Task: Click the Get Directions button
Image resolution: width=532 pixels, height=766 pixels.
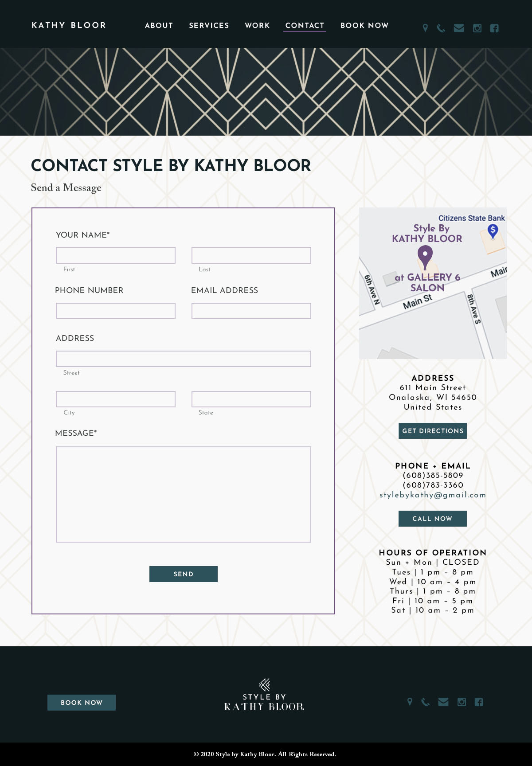Action: 432,431
